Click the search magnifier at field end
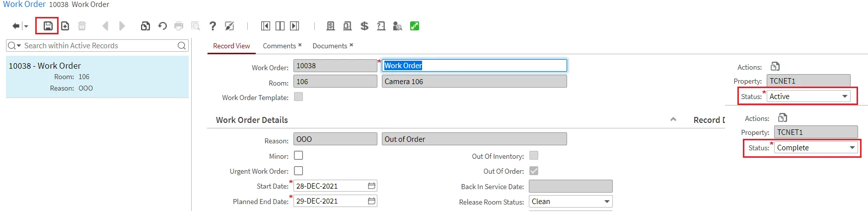The image size is (868, 214). click(x=182, y=46)
